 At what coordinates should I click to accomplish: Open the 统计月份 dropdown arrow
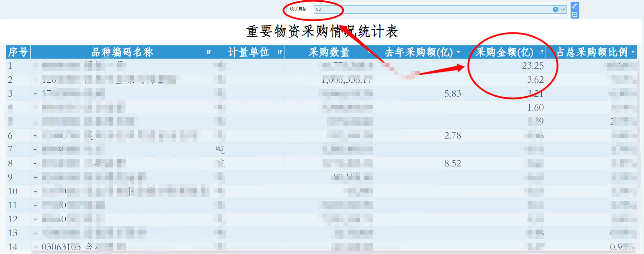[563, 9]
